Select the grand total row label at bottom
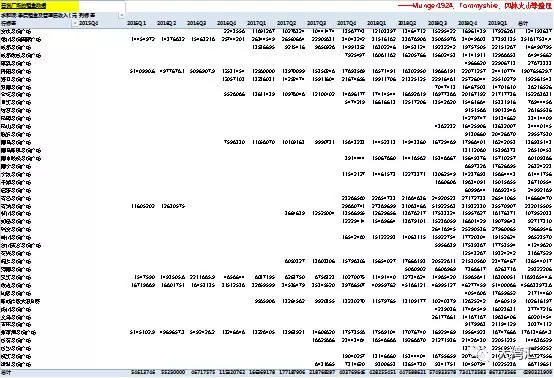Viewport: 554px width, 378px height. point(6,372)
